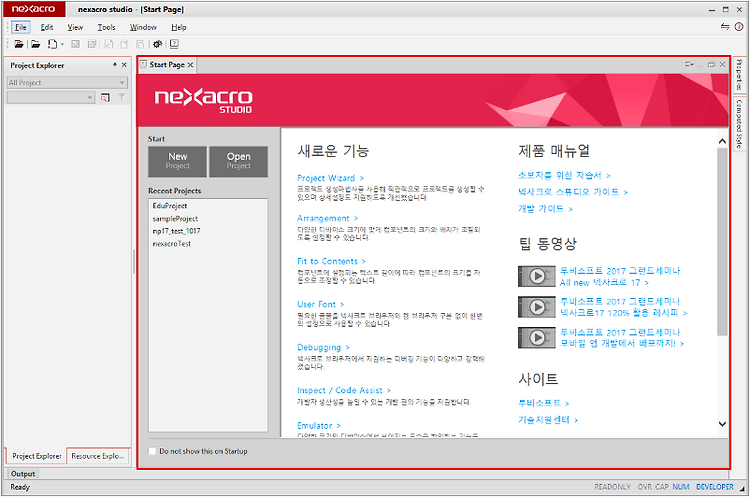Enable Do not show this on Startup
750x497 pixels.
pos(152,451)
